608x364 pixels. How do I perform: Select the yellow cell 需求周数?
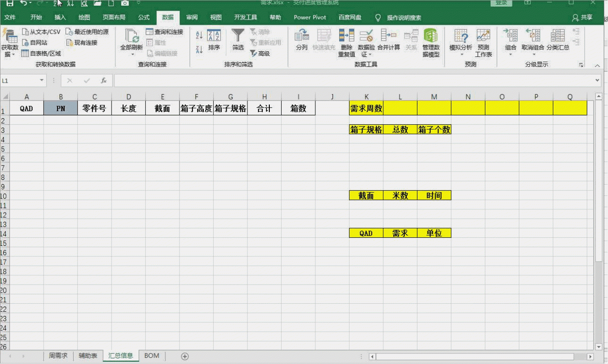pos(366,108)
